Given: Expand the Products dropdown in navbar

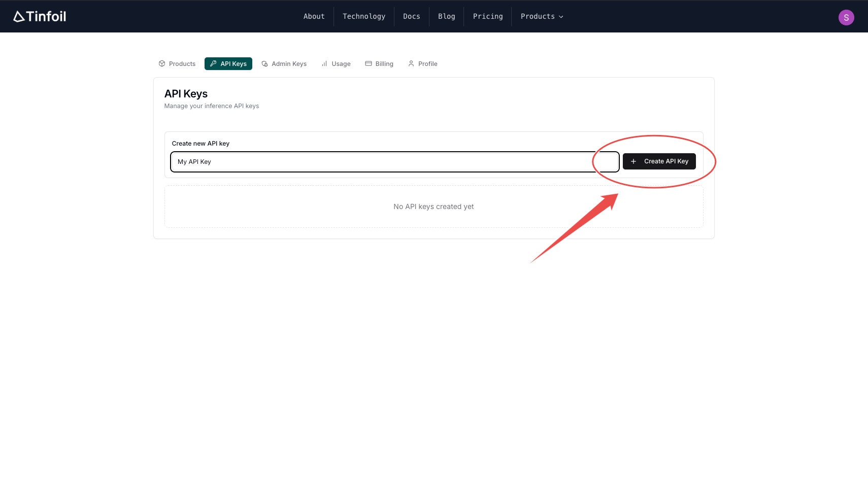Looking at the screenshot, I should [542, 16].
